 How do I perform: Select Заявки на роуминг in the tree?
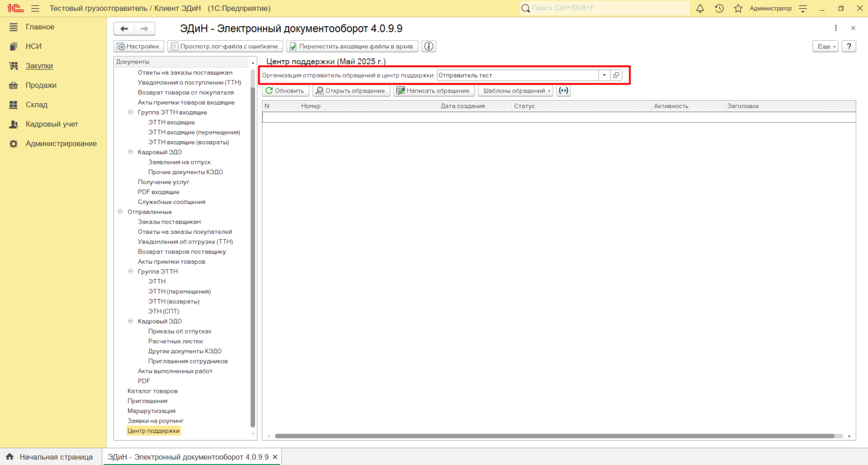[x=156, y=421]
